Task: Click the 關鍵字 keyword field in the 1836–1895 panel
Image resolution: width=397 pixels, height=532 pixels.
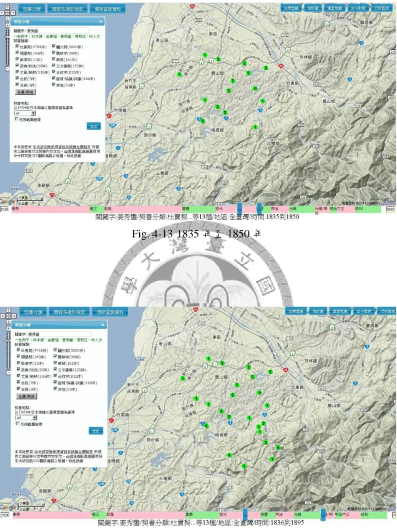Action: (x=59, y=334)
